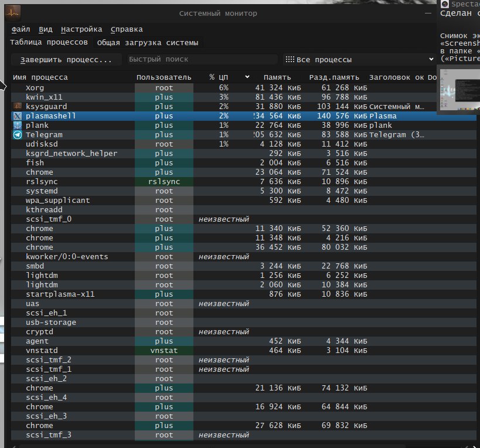Select the fish process row
The width and height of the screenshot is (480, 448).
[243, 162]
